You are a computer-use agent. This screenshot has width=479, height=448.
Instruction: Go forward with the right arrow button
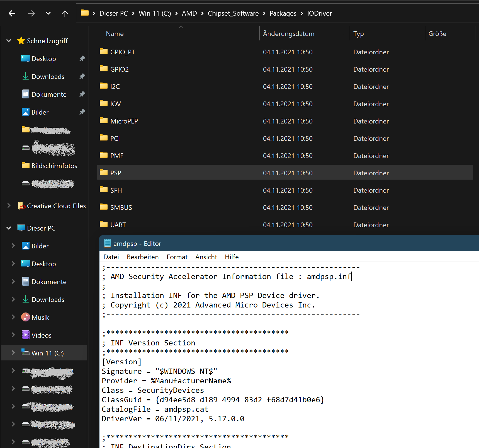coord(31,13)
